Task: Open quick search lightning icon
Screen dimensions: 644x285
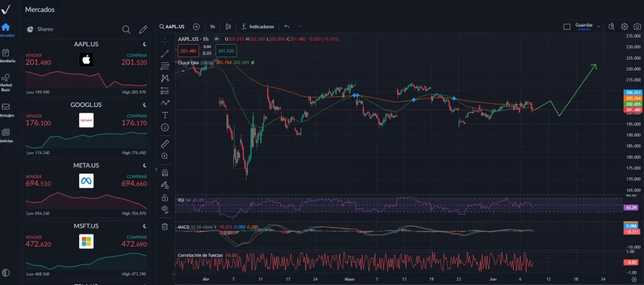Action: (611, 26)
